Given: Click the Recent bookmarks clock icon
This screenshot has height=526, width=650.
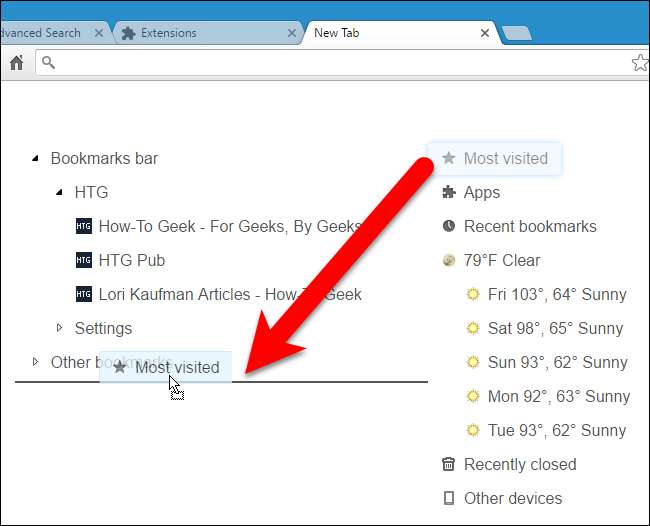Looking at the screenshot, I should click(x=449, y=226).
